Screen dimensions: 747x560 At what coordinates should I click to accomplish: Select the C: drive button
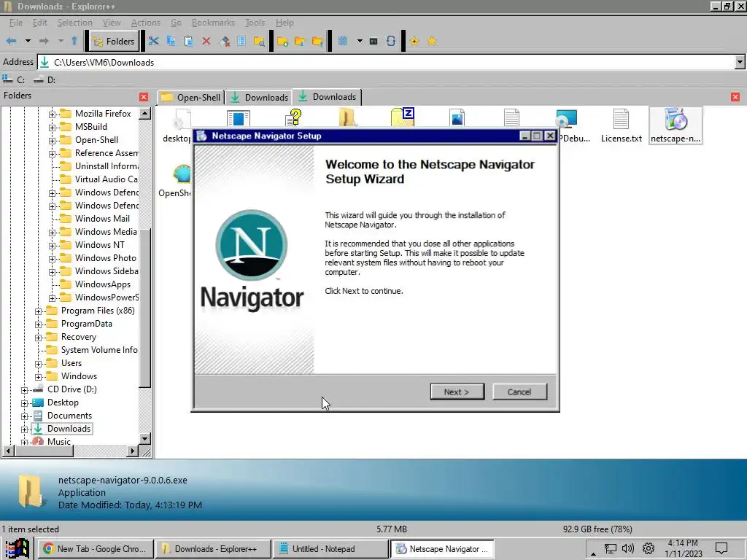click(14, 79)
